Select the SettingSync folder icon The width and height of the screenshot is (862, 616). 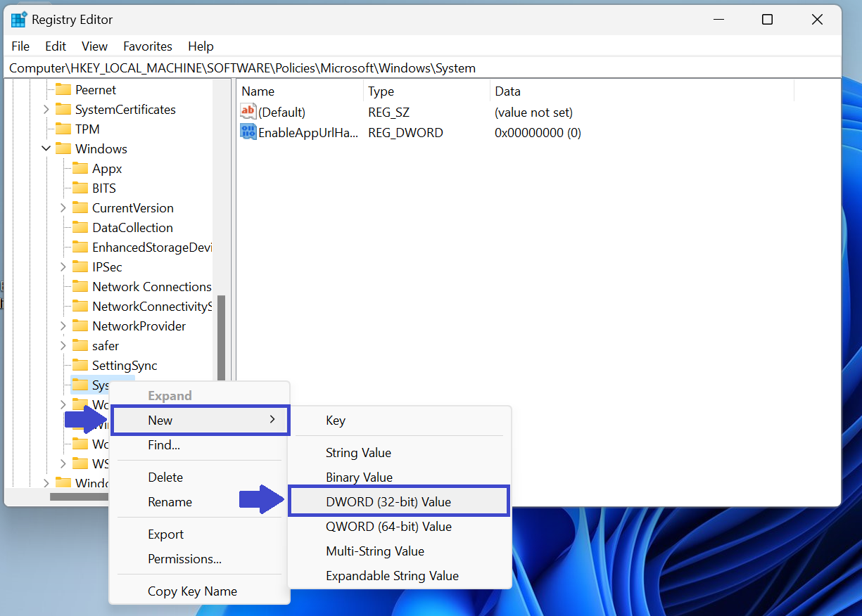(81, 366)
